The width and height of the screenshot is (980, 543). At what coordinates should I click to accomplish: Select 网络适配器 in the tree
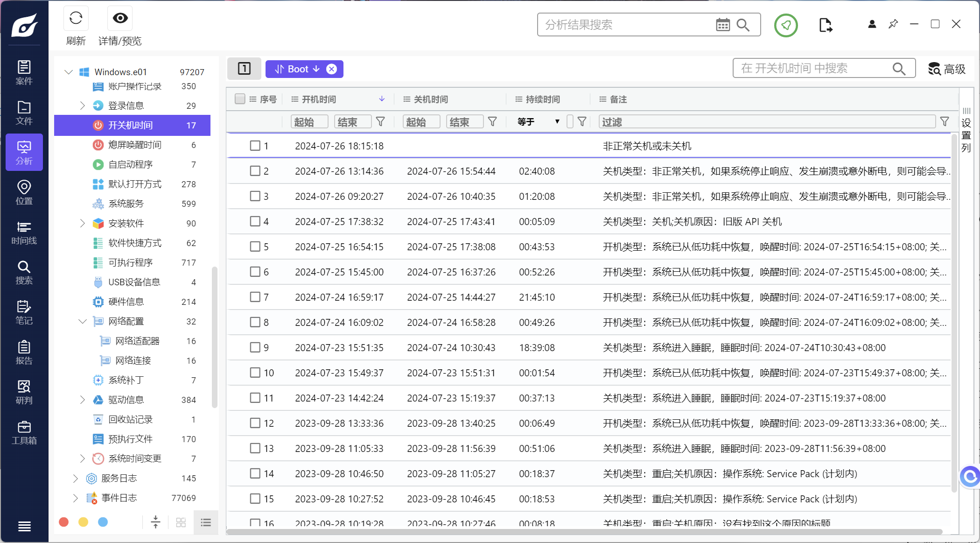(133, 341)
